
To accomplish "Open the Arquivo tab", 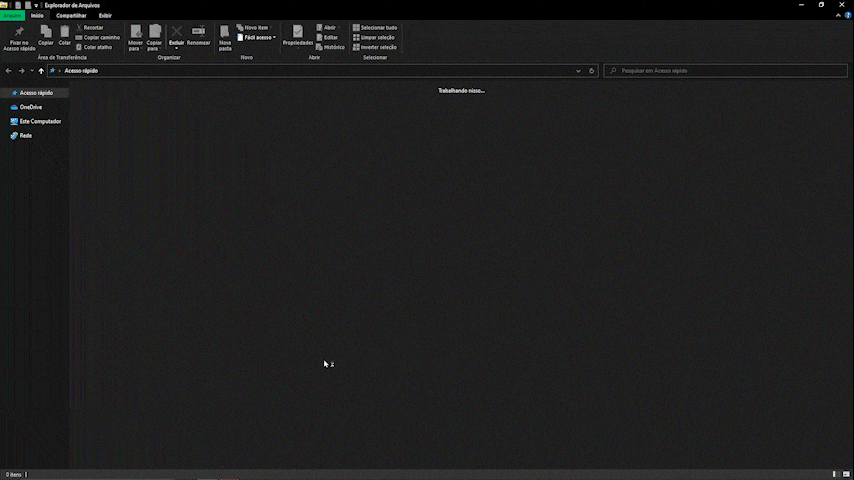I will [12, 16].
